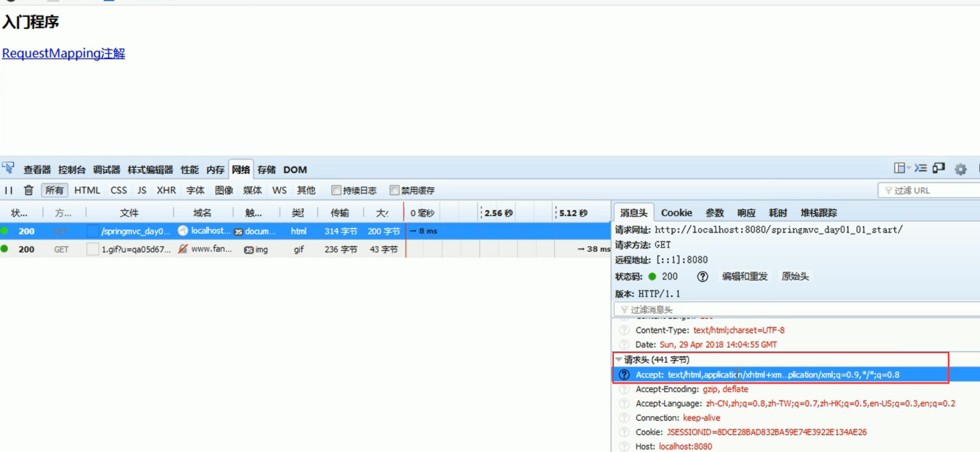The width and height of the screenshot is (980, 452).
Task: Click help icon beside Accept header
Action: pos(624,375)
